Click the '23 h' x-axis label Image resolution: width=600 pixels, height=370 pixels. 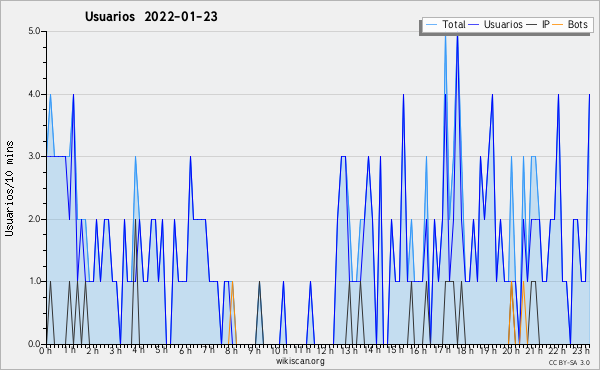(x=581, y=350)
